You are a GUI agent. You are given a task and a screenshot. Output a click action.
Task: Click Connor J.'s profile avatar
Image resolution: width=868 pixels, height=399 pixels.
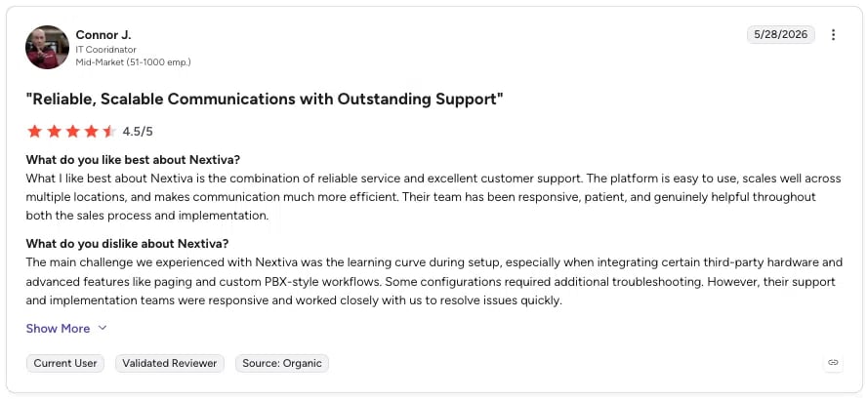(x=47, y=47)
